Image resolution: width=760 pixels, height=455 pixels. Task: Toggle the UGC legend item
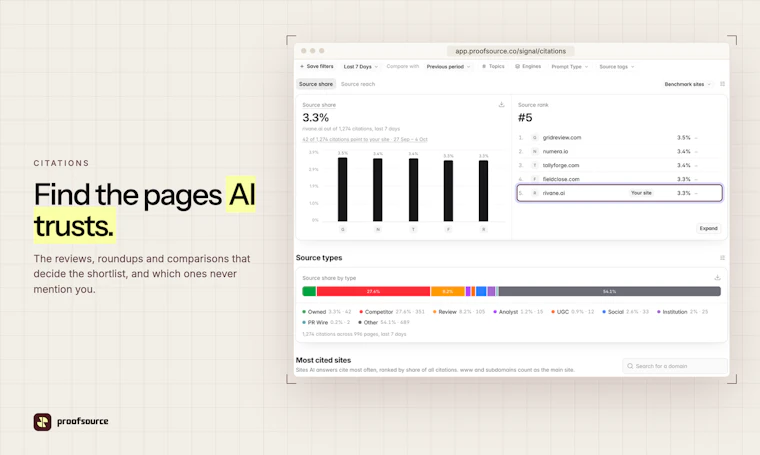pos(572,312)
